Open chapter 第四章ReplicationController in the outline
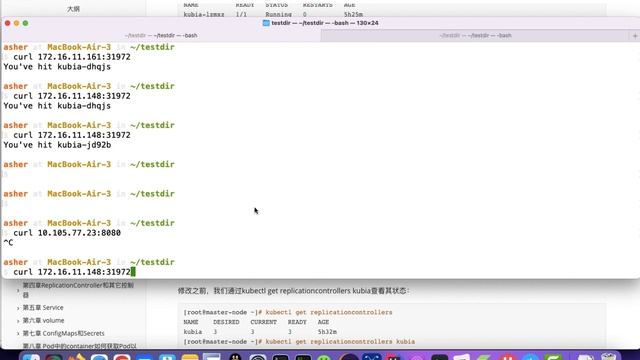 [x=78, y=290]
